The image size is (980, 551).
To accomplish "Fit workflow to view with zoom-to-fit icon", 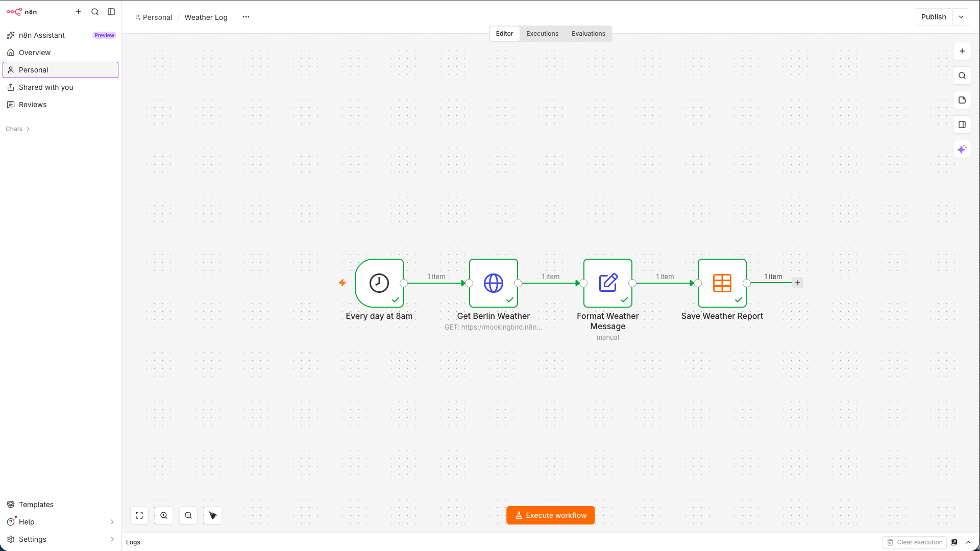I will [x=139, y=515].
